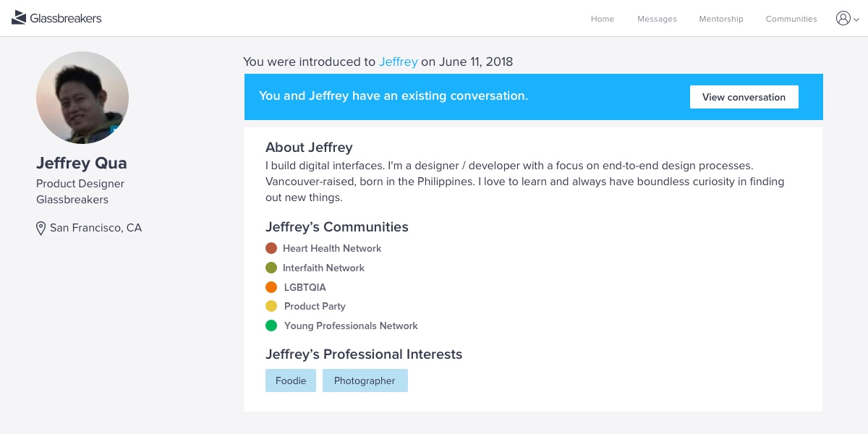The width and height of the screenshot is (868, 434).
Task: Click the View conversation button
Action: [744, 97]
